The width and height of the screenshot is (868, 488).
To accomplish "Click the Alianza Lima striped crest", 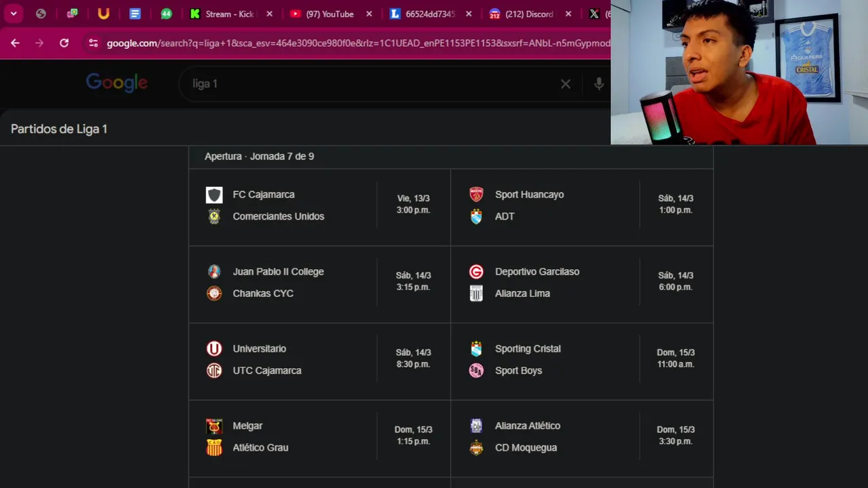I will pos(477,293).
